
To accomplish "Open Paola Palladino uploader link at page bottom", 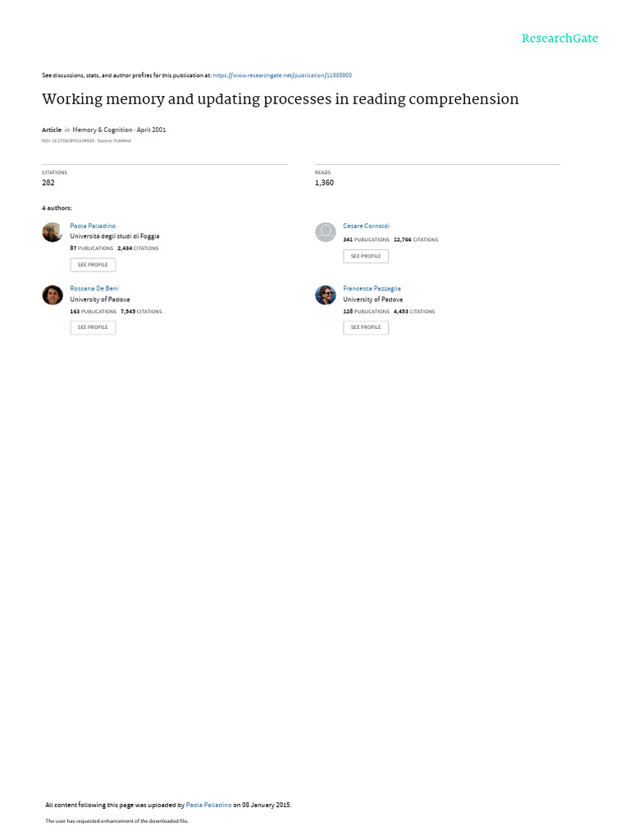I will (208, 805).
